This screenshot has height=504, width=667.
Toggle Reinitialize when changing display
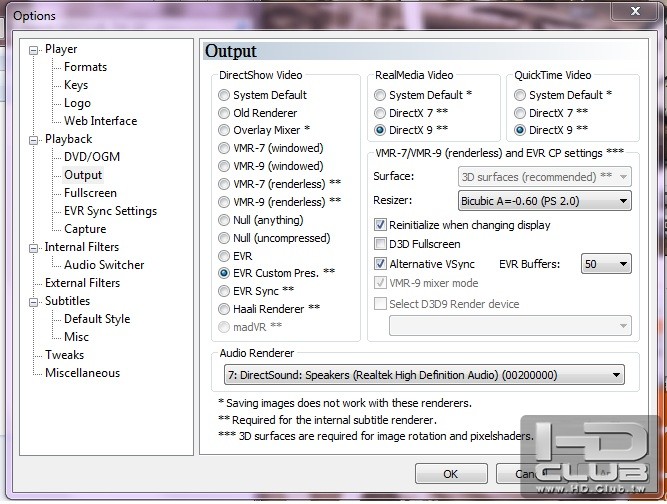[380, 225]
